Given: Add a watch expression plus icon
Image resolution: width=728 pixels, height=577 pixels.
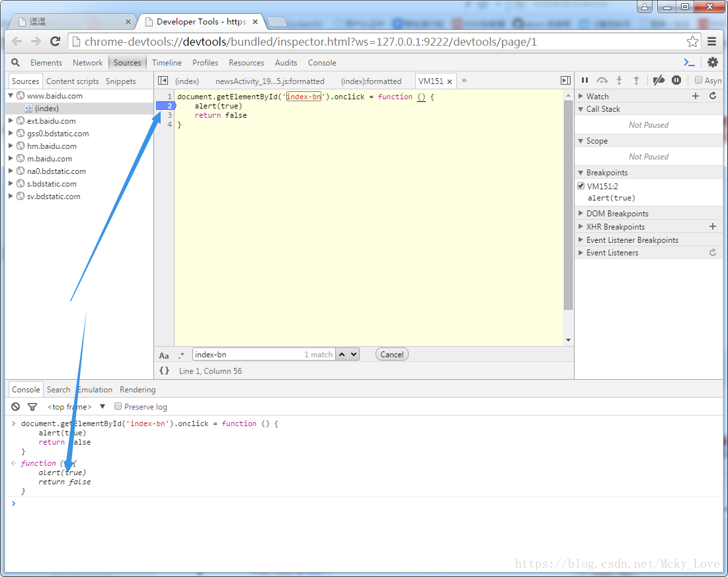Looking at the screenshot, I should point(696,96).
